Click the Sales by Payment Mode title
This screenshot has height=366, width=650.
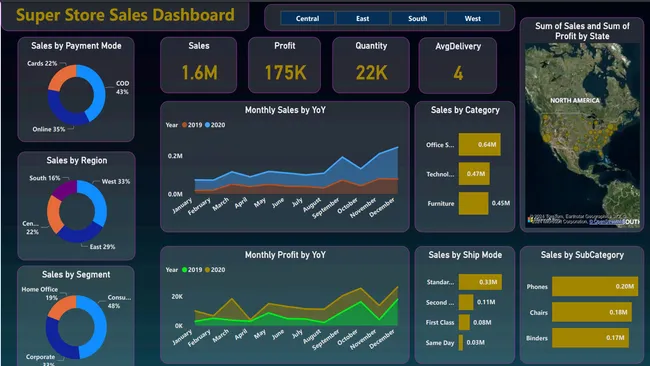click(76, 46)
